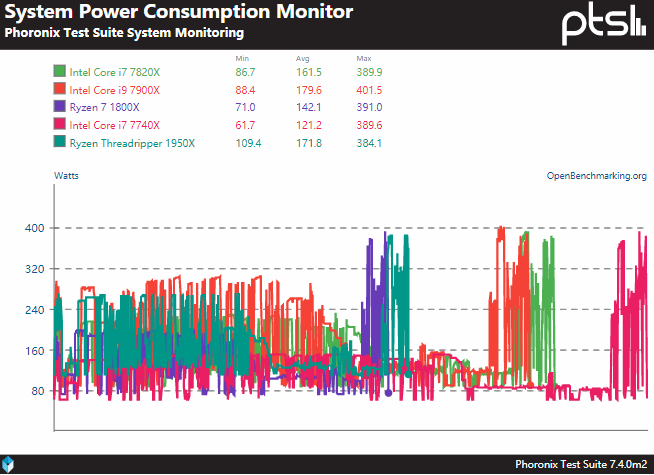This screenshot has height=475, width=654.
Task: Click the Watts axis label
Action: click(x=66, y=176)
